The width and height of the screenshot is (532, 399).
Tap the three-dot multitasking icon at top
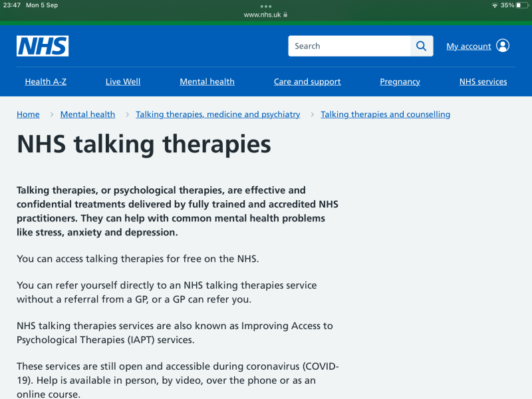pos(266,6)
